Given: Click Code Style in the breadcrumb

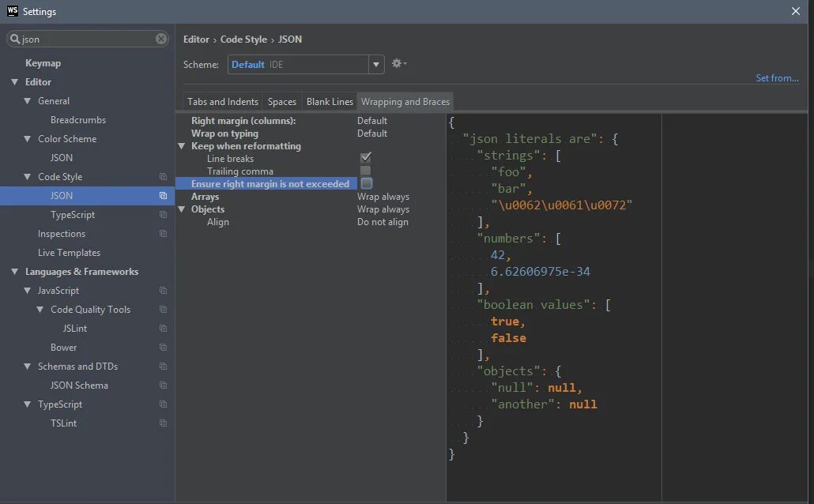Looking at the screenshot, I should click(243, 39).
